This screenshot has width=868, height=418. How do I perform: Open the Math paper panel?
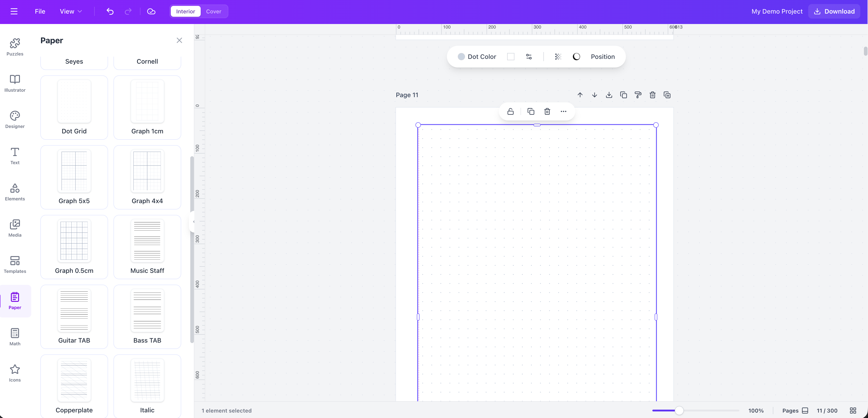click(x=15, y=336)
